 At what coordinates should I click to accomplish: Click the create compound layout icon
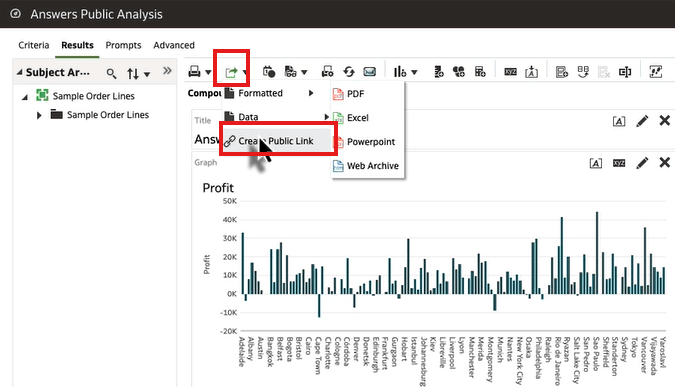click(x=562, y=72)
